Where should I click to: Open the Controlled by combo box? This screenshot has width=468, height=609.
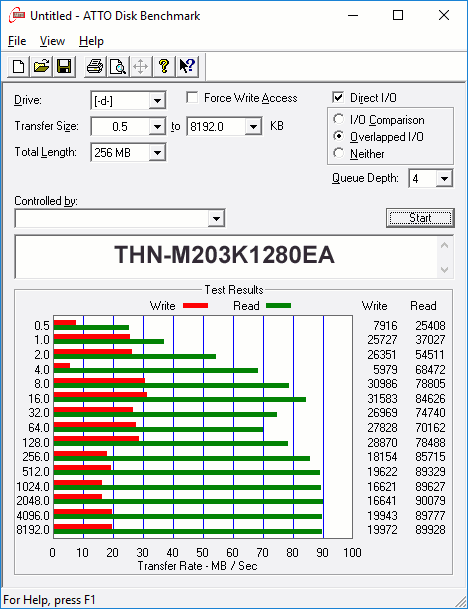click(120, 219)
